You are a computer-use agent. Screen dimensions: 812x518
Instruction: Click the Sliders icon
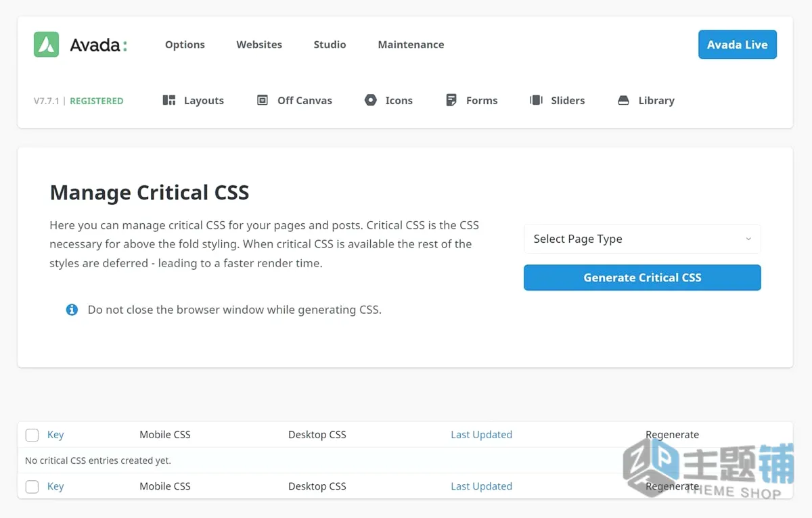coord(536,100)
